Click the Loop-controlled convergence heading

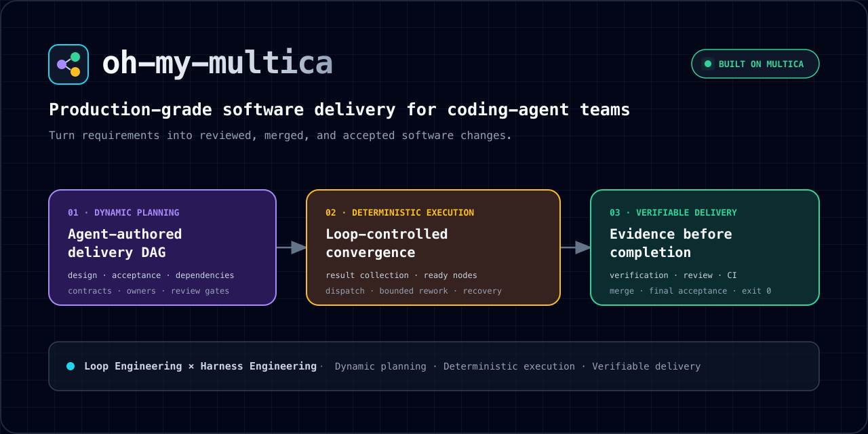387,243
